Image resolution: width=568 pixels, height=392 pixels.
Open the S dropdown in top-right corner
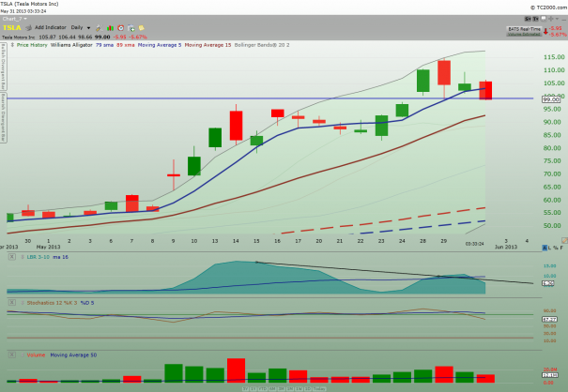click(528, 19)
